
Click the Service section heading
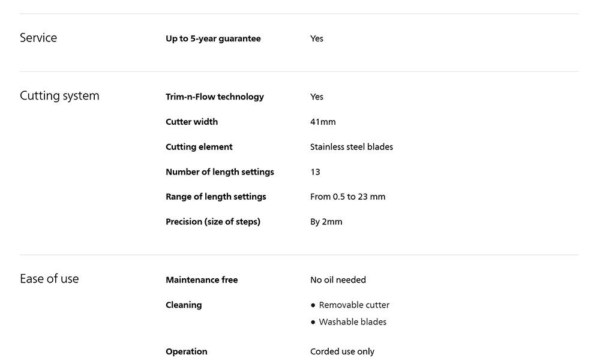[38, 38]
